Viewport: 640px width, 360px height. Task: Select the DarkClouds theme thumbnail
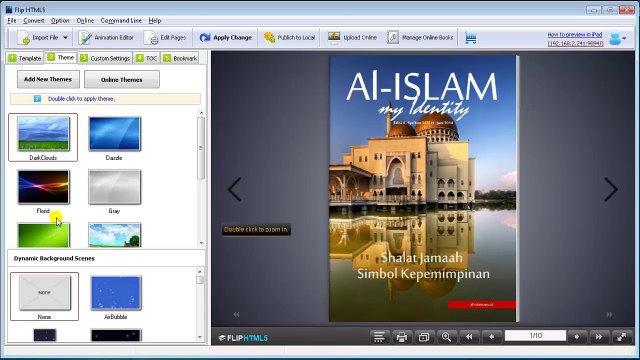point(43,134)
